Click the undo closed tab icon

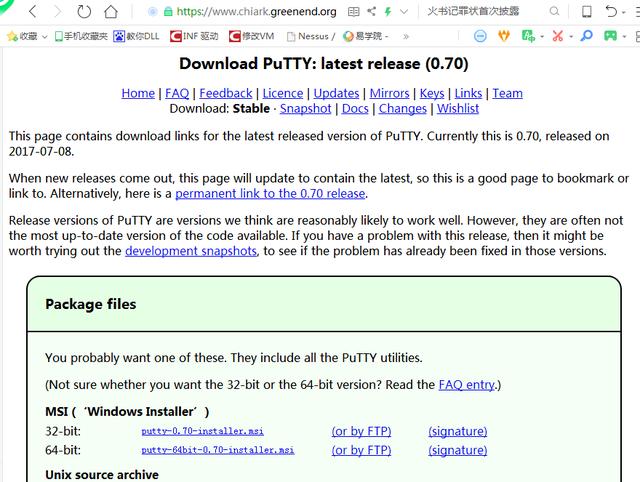coord(611,11)
